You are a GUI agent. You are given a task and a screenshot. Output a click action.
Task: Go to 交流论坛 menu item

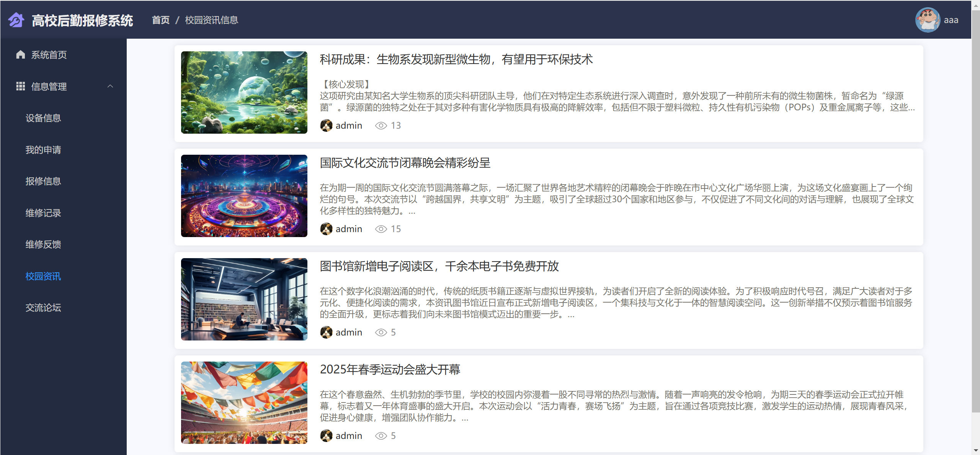click(43, 308)
